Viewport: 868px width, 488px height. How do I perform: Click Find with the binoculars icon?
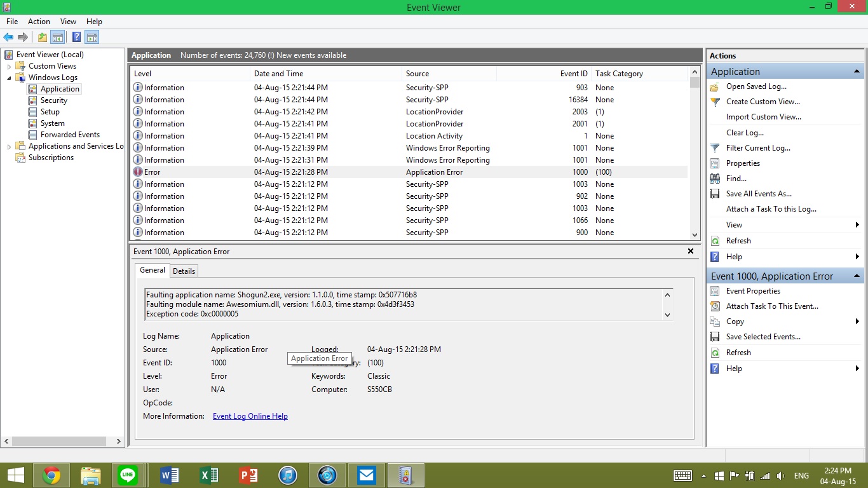point(736,179)
